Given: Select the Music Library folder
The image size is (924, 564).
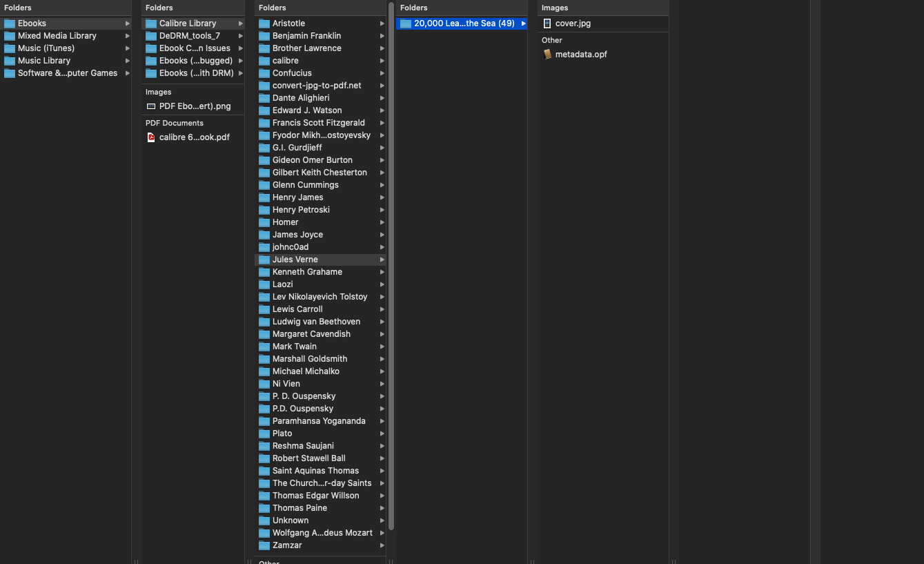Looking at the screenshot, I should [x=66, y=61].
